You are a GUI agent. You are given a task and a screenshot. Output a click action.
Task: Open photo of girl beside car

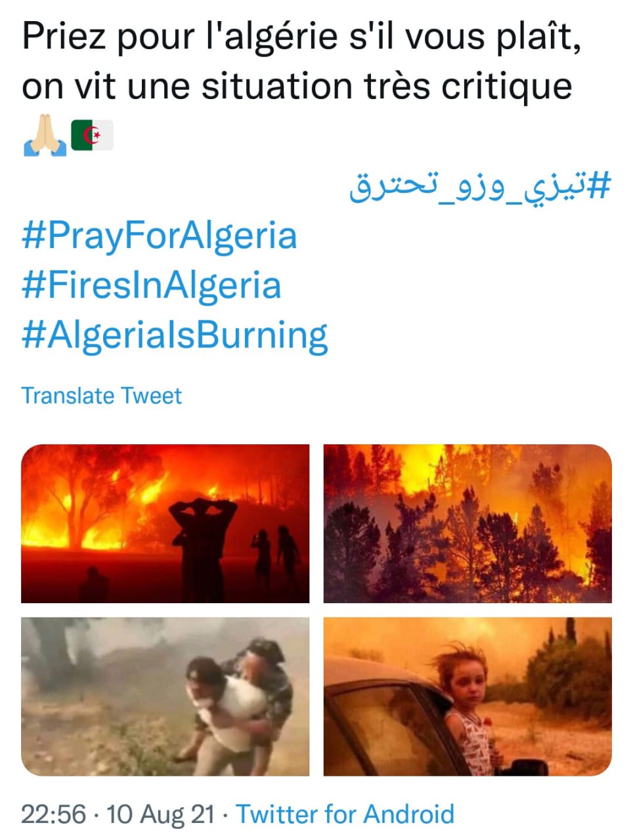(x=468, y=696)
